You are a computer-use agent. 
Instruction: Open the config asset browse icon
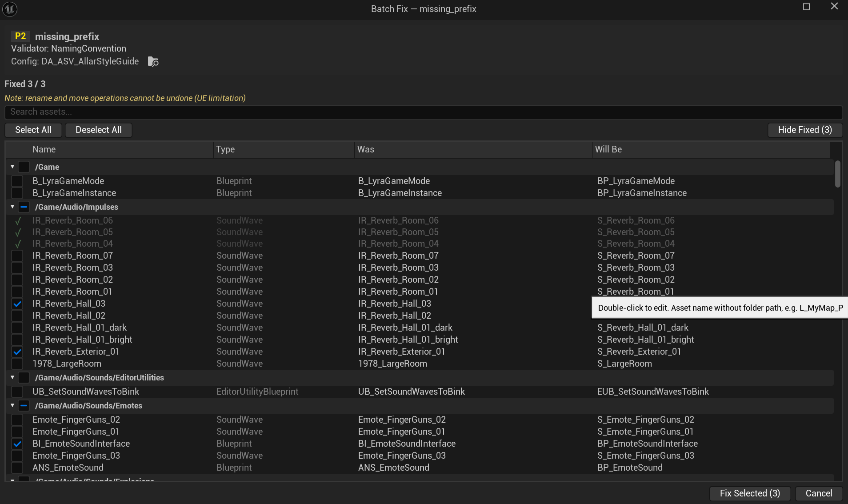pos(153,61)
